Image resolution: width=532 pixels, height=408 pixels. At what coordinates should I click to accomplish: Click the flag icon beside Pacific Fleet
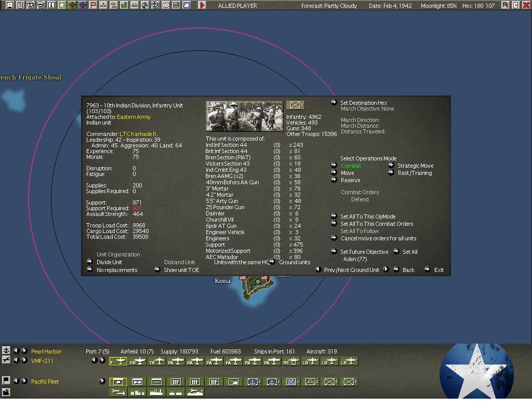pyautogui.click(x=6, y=380)
